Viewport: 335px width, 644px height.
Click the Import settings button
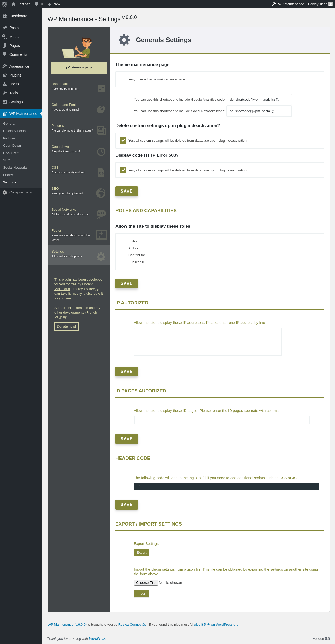[141, 594]
